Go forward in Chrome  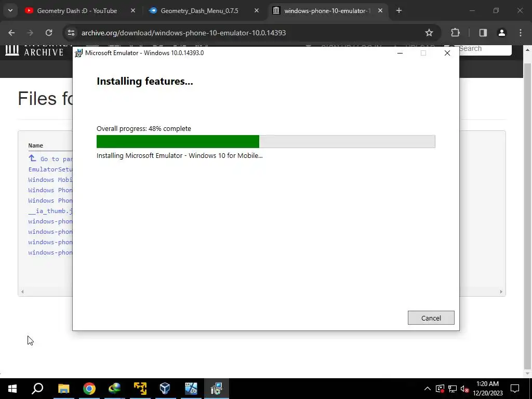30,33
